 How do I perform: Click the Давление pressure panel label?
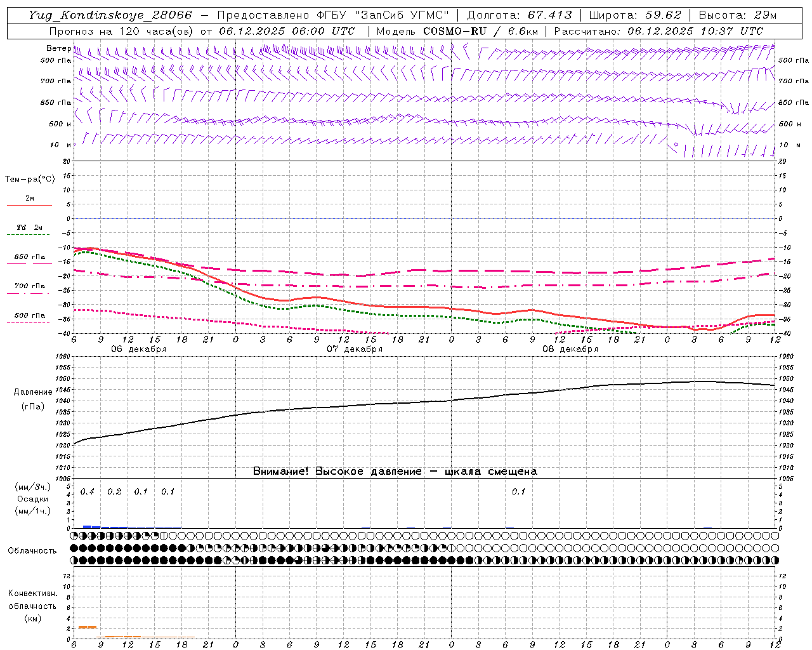coord(33,392)
